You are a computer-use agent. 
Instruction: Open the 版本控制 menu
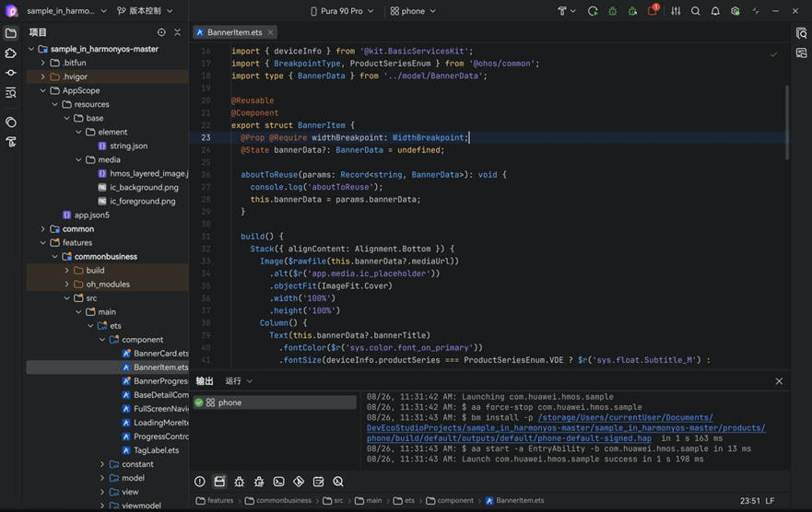tap(145, 11)
